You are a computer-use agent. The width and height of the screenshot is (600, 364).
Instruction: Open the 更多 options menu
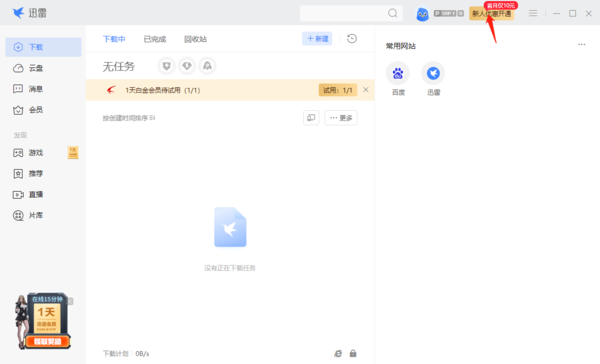[x=341, y=118]
